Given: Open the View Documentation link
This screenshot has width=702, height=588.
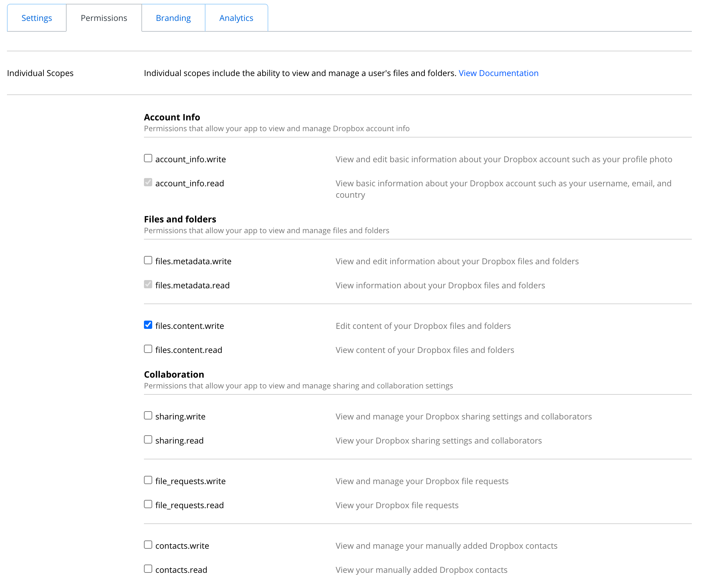Looking at the screenshot, I should [x=498, y=73].
